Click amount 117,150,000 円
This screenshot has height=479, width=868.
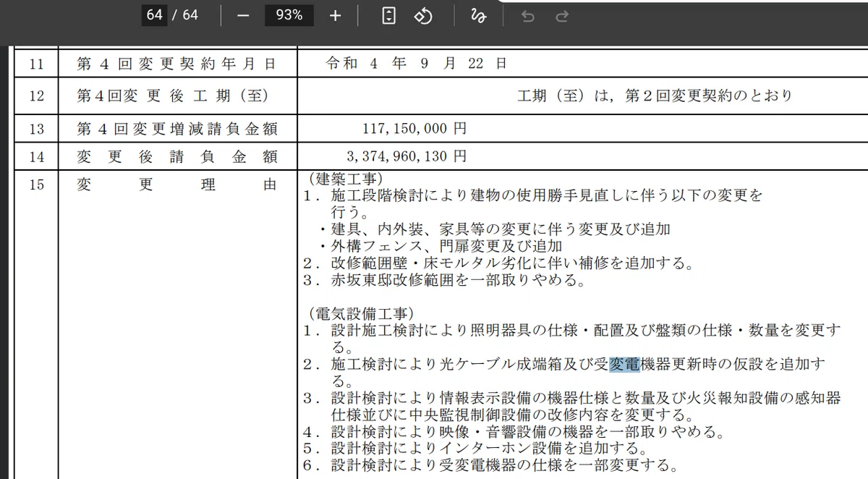pos(414,129)
